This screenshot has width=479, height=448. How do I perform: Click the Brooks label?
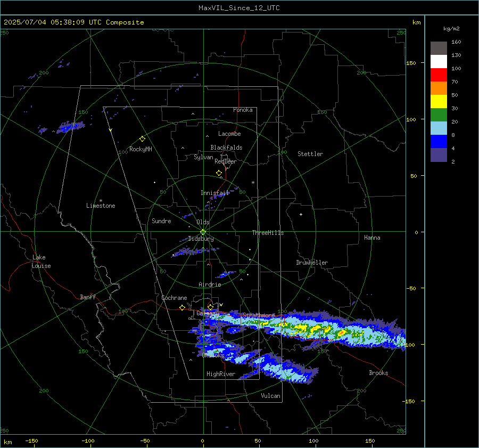pyautogui.click(x=378, y=373)
